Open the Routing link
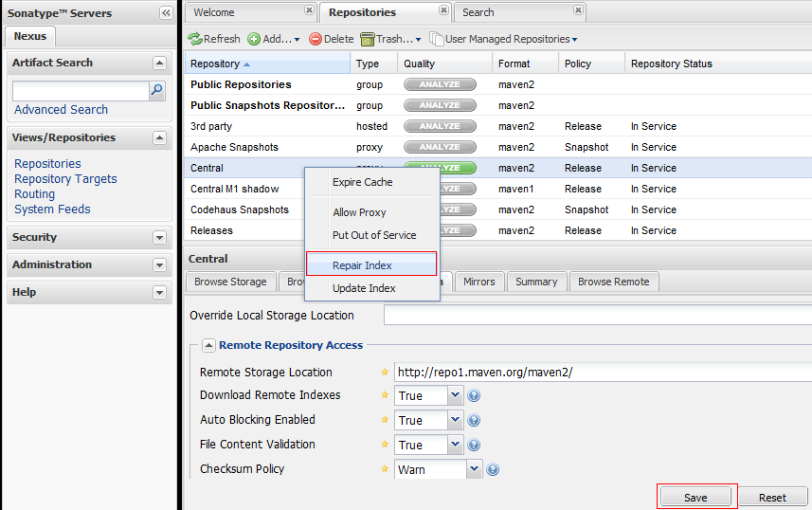812x510 pixels. [x=35, y=194]
